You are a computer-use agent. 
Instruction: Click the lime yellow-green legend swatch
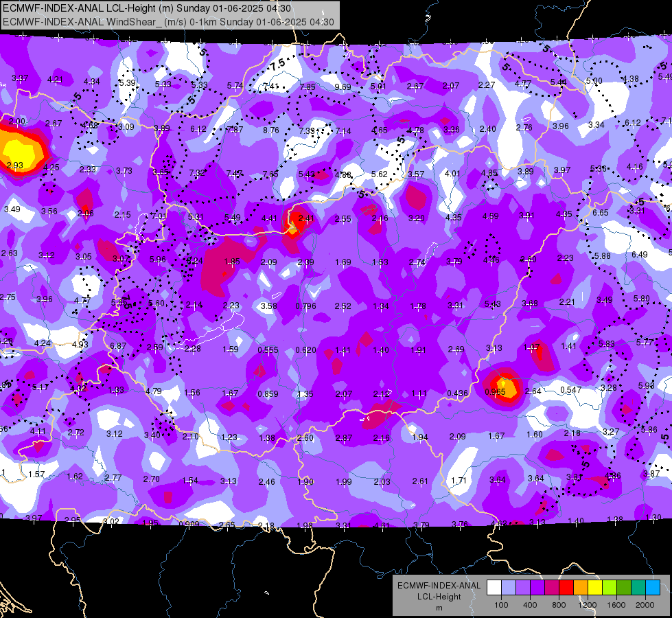click(610, 587)
